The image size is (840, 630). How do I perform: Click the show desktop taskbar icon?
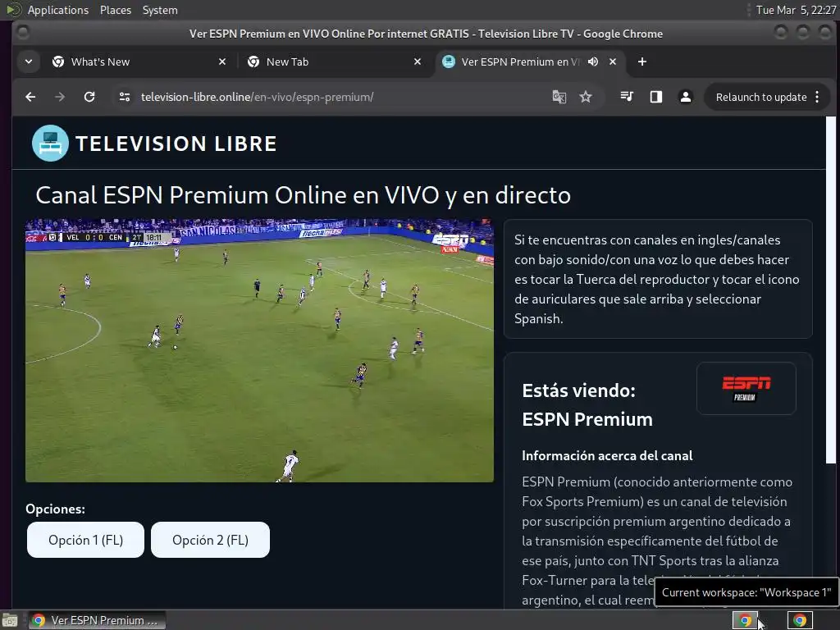[10, 620]
